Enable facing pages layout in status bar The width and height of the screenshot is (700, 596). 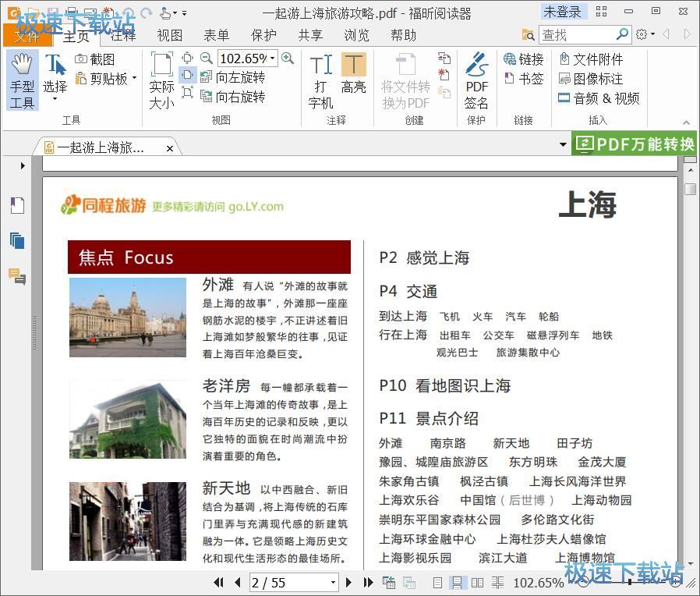(x=478, y=583)
